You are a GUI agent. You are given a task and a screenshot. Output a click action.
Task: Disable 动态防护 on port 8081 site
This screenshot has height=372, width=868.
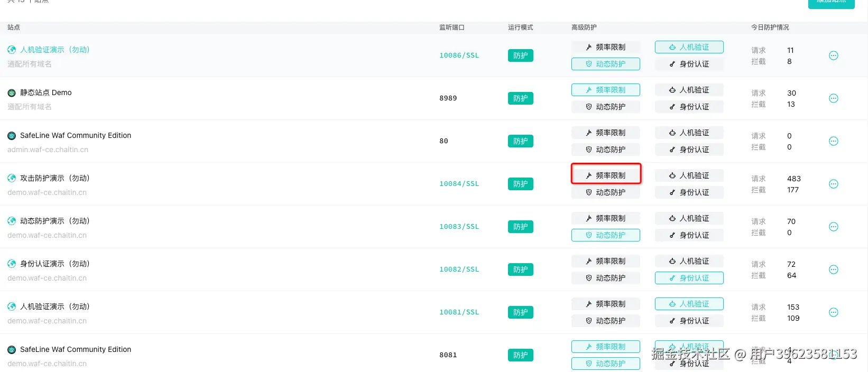606,364
